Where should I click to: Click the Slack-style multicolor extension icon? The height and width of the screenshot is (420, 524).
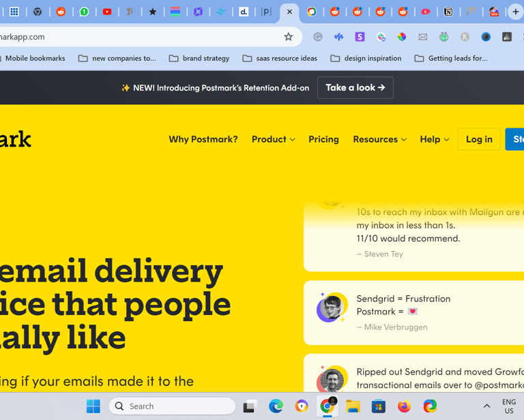381,37
